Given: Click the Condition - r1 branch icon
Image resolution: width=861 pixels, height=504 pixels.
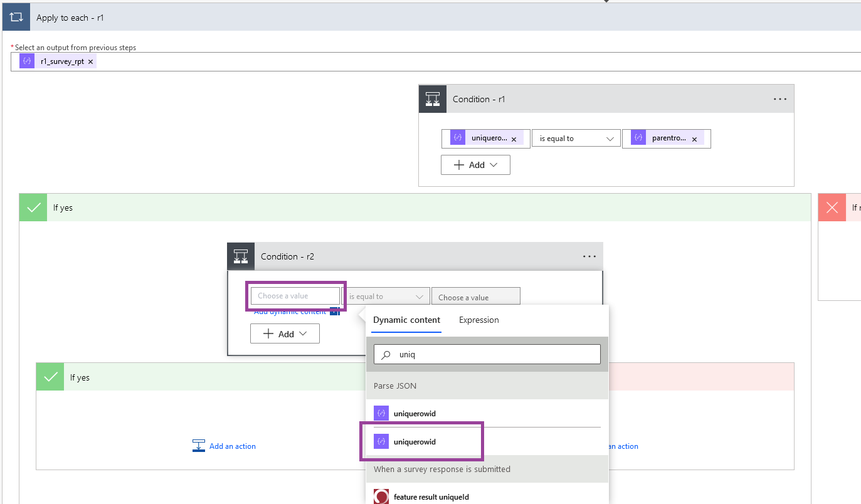Looking at the screenshot, I should pos(432,98).
